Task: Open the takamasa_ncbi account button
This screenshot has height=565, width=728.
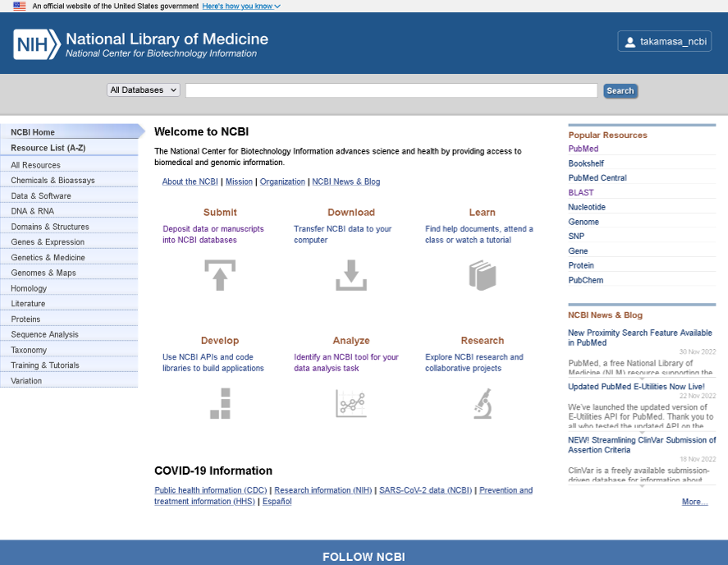Action: [x=665, y=41]
